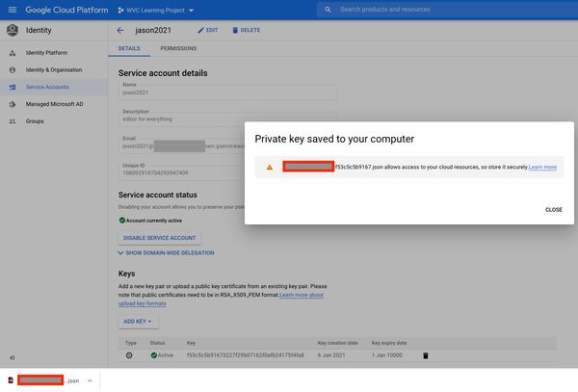Click the Name field jason2021
The height and width of the screenshot is (392, 578).
click(227, 91)
